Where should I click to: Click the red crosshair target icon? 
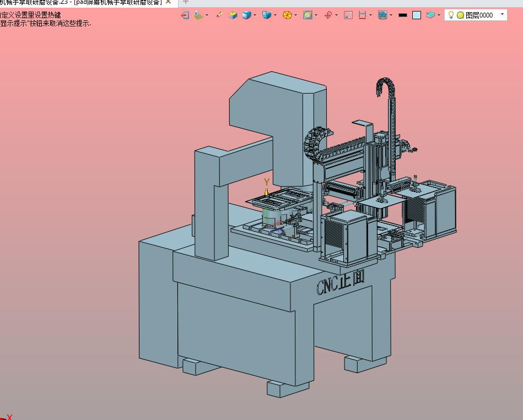[328, 15]
